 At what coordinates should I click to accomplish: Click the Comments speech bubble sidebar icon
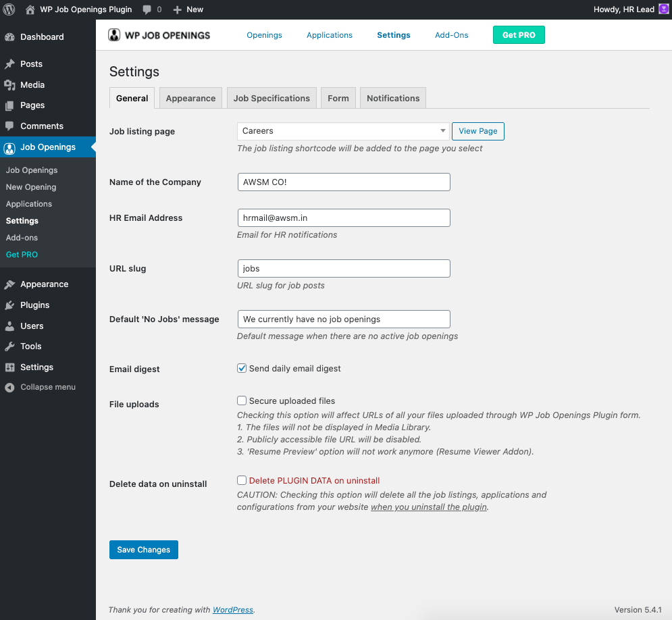click(9, 126)
